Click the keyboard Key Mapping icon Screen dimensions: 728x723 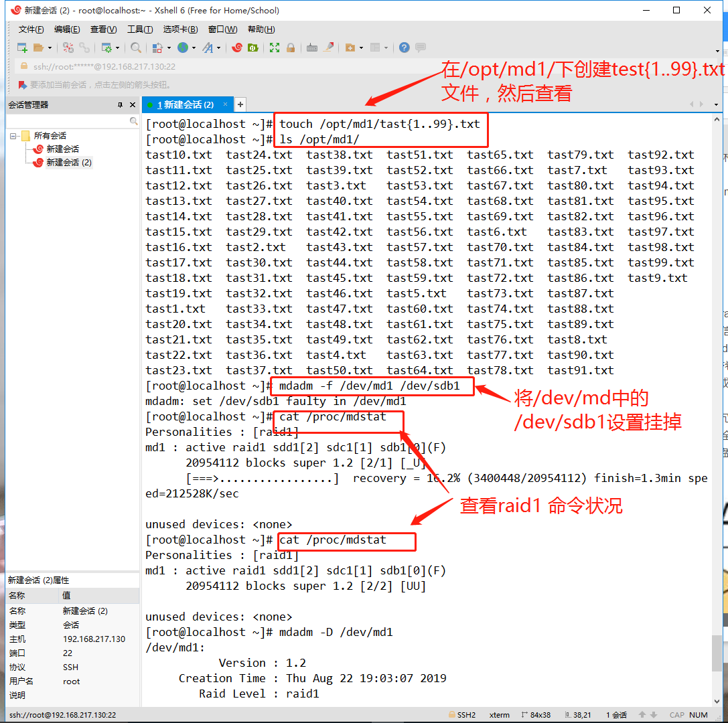coord(312,48)
